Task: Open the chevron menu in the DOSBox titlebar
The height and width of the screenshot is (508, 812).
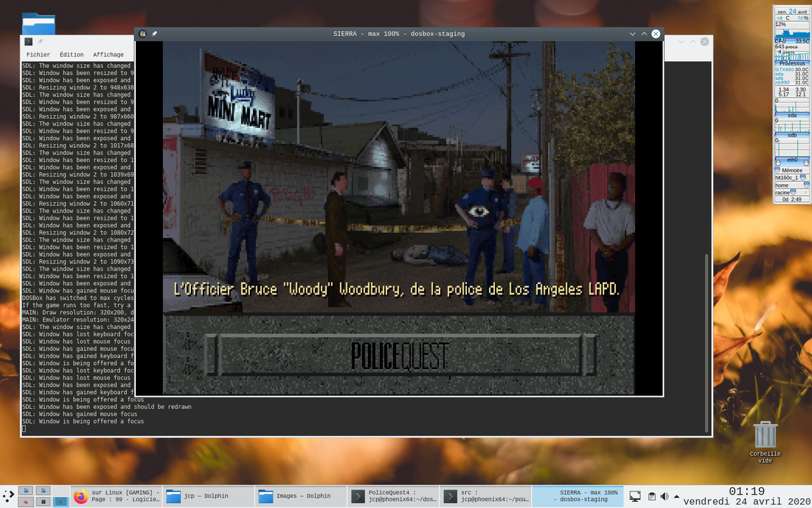Action: (632, 34)
